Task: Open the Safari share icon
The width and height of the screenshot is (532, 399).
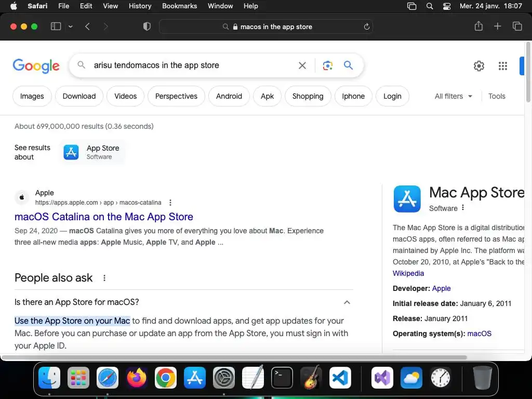Action: pos(478,26)
